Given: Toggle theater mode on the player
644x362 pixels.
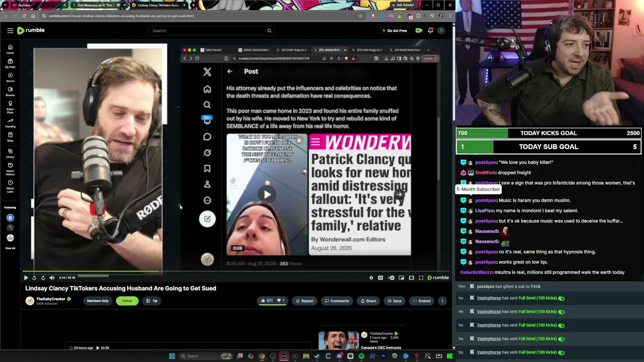Looking at the screenshot, I should pos(411,278).
